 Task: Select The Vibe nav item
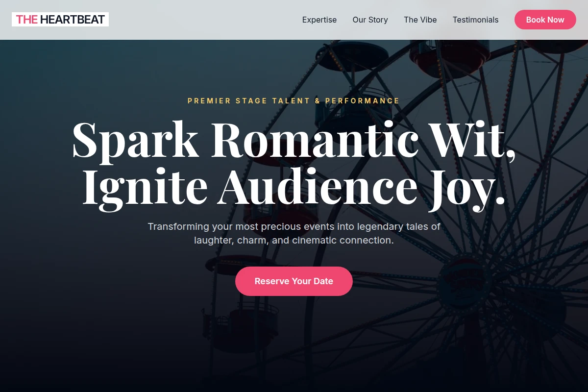[420, 20]
